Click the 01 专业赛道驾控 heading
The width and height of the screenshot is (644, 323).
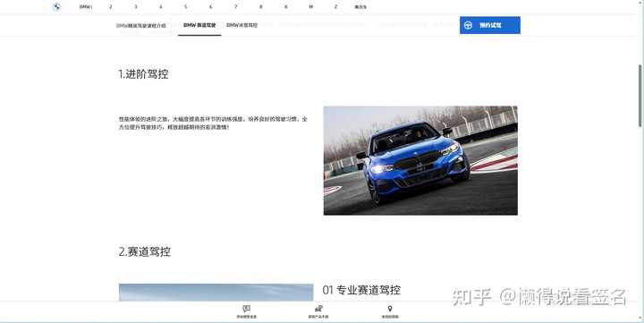pyautogui.click(x=361, y=290)
